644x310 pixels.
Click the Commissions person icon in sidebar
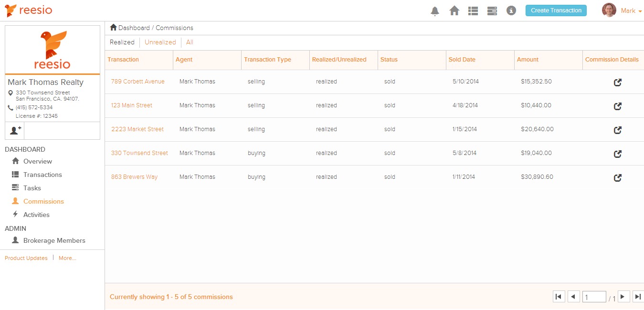point(15,201)
